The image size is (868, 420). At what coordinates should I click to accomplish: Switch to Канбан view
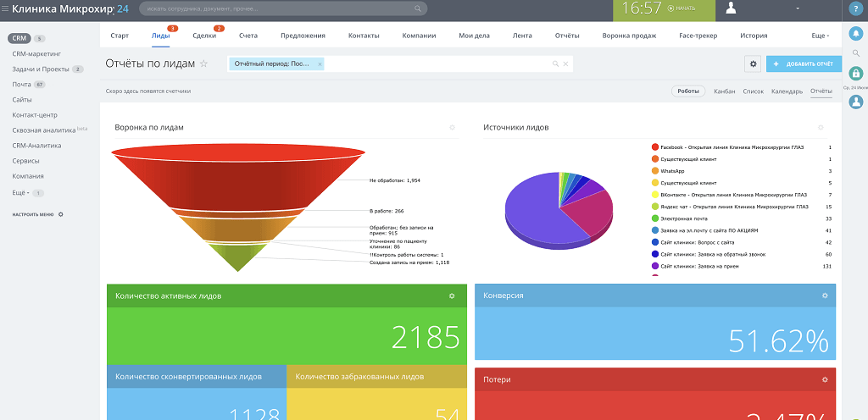click(725, 91)
